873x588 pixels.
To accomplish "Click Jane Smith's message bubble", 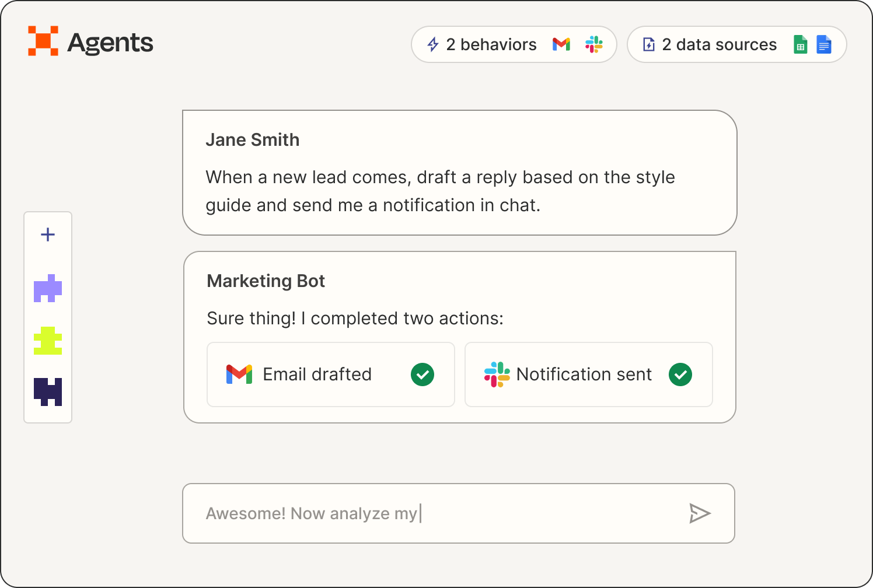I will click(x=459, y=173).
